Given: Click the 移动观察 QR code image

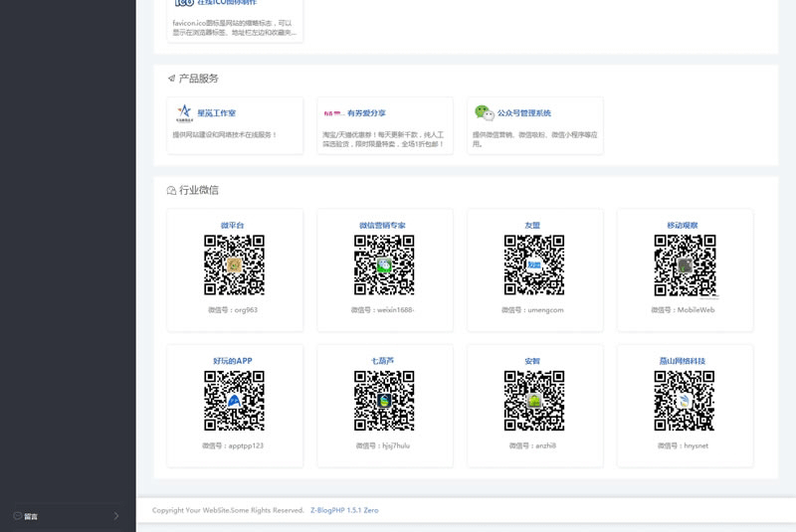Looking at the screenshot, I should click(685, 266).
